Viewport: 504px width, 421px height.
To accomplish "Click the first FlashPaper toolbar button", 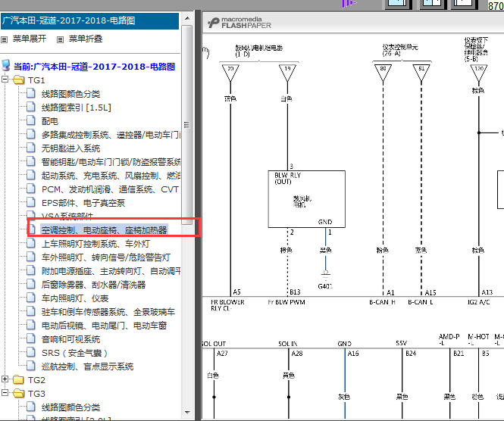I will pos(398,3).
